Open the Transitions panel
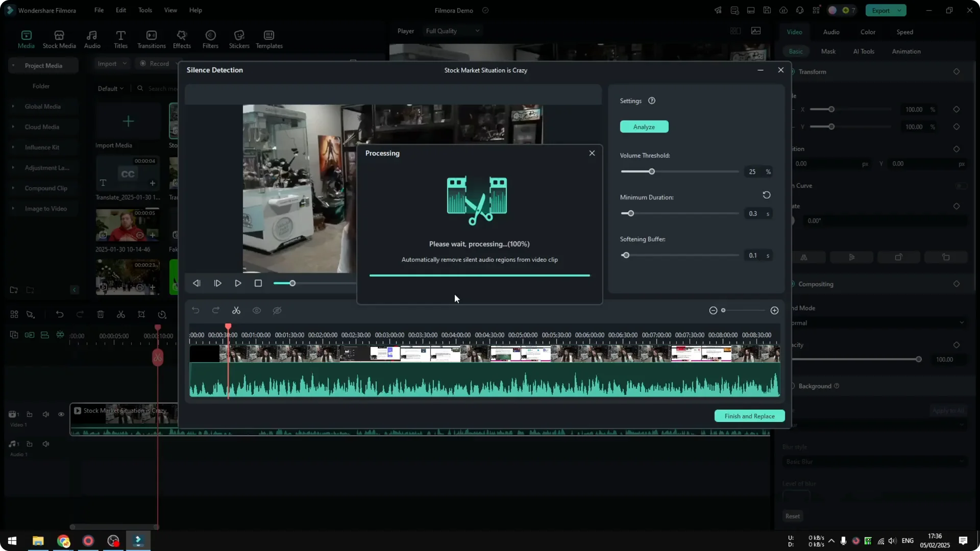Image resolution: width=980 pixels, height=551 pixels. [151, 39]
